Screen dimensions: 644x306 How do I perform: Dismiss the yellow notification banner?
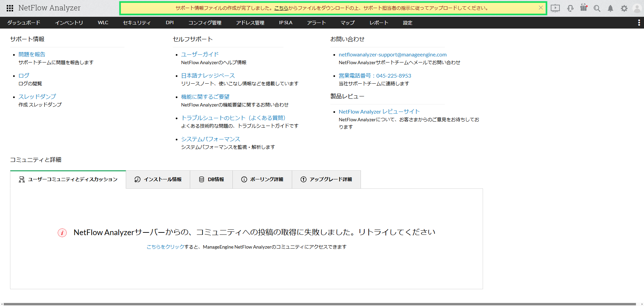pos(541,8)
